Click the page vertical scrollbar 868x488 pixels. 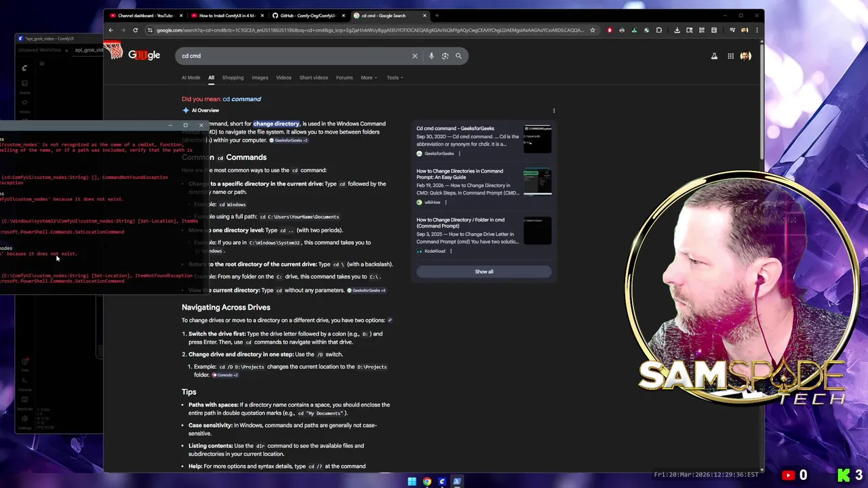pos(762,102)
